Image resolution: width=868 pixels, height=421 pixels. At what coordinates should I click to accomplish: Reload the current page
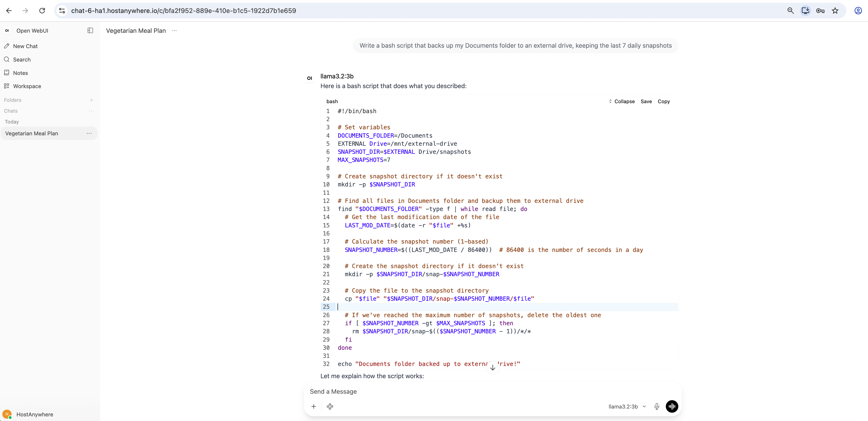tap(42, 11)
